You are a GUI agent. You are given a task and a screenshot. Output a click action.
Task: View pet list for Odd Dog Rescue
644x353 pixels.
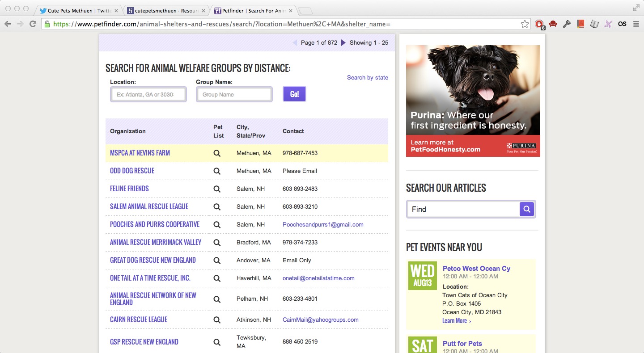pos(217,171)
